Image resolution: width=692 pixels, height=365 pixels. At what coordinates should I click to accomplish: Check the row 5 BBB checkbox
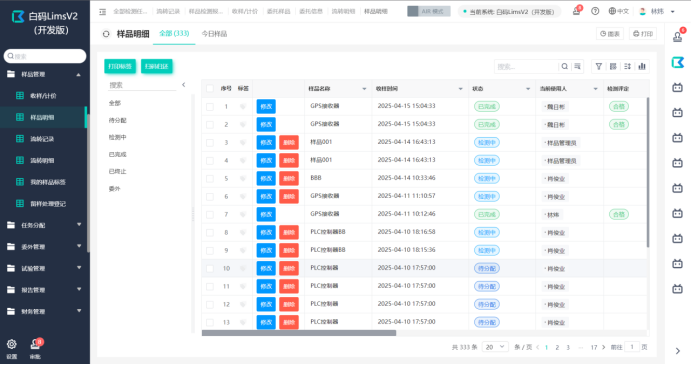pyautogui.click(x=210, y=179)
